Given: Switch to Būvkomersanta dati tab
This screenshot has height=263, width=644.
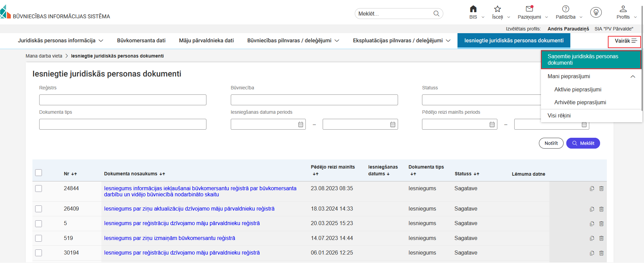Looking at the screenshot, I should tap(141, 41).
